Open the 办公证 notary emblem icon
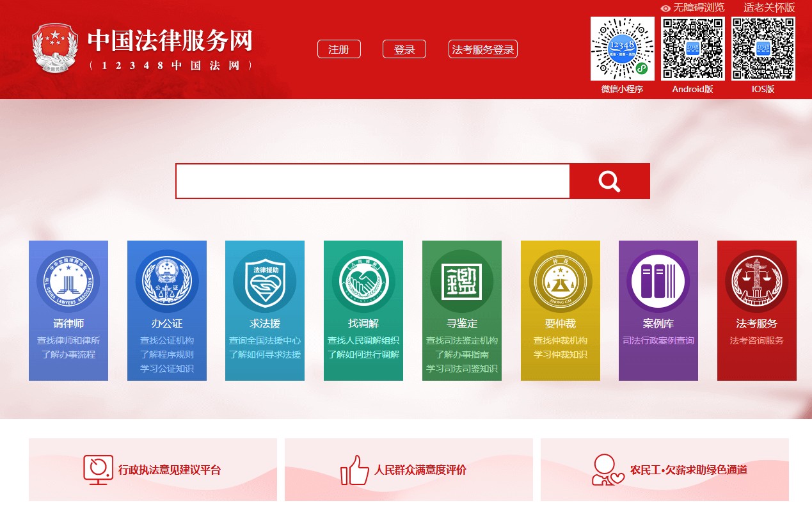The image size is (812, 510). (x=167, y=281)
